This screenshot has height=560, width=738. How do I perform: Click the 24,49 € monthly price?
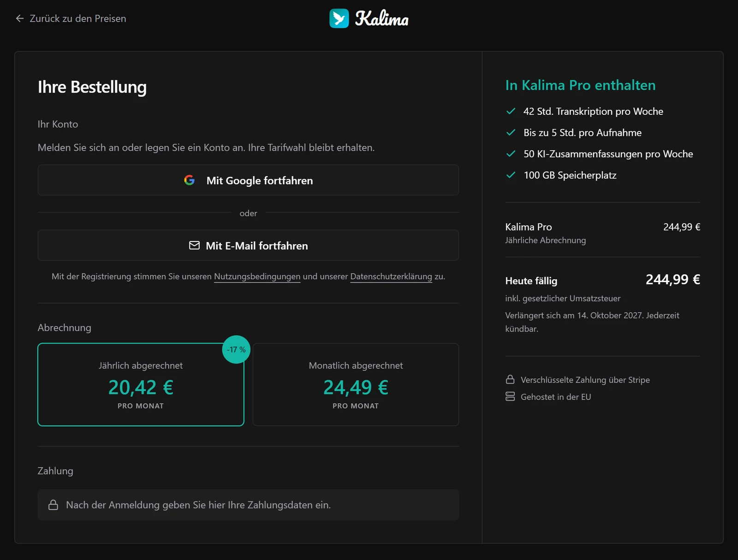pos(356,387)
